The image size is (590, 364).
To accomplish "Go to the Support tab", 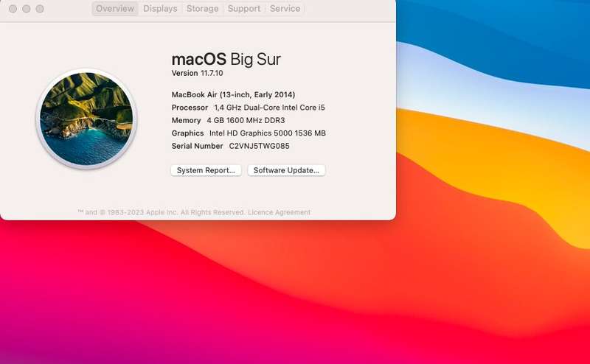I will pyautogui.click(x=244, y=9).
